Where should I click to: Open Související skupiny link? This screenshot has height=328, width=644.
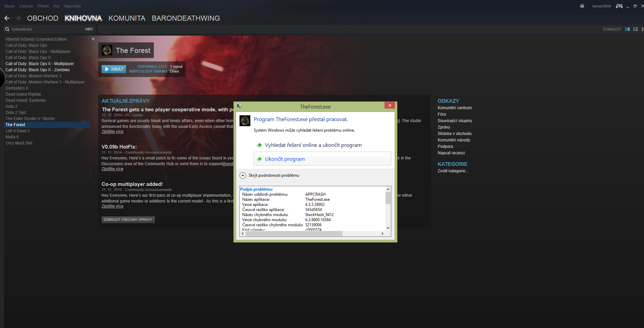point(455,121)
